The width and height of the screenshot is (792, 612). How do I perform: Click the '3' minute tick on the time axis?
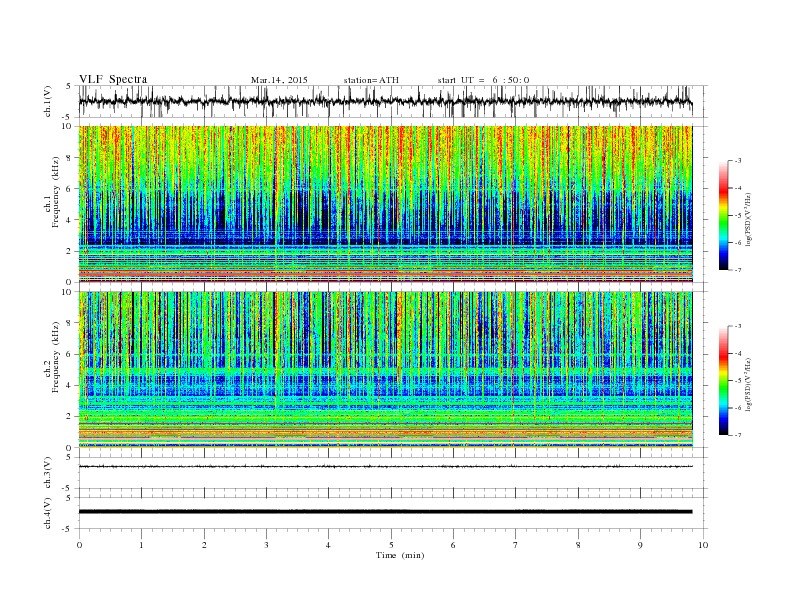pos(266,545)
